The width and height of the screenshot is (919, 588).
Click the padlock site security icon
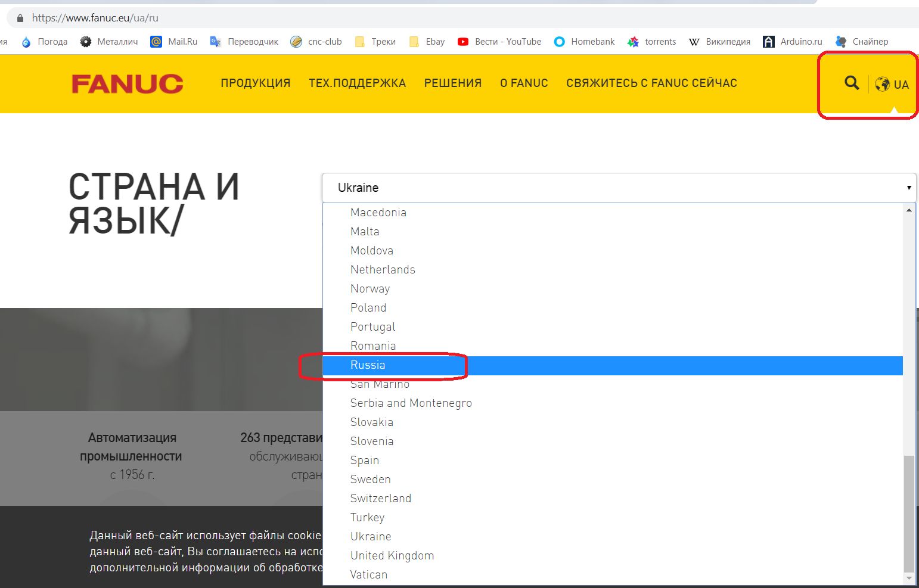[x=20, y=18]
